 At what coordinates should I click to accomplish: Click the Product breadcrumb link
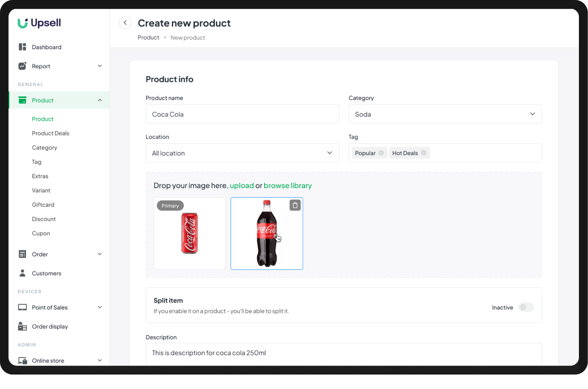click(x=148, y=38)
